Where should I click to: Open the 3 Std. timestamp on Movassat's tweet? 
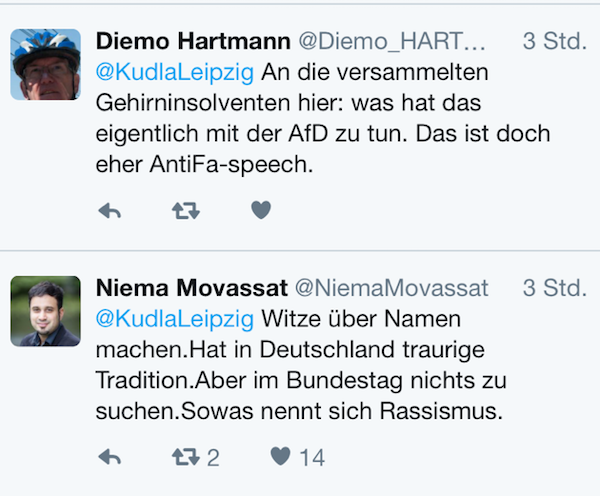click(554, 288)
